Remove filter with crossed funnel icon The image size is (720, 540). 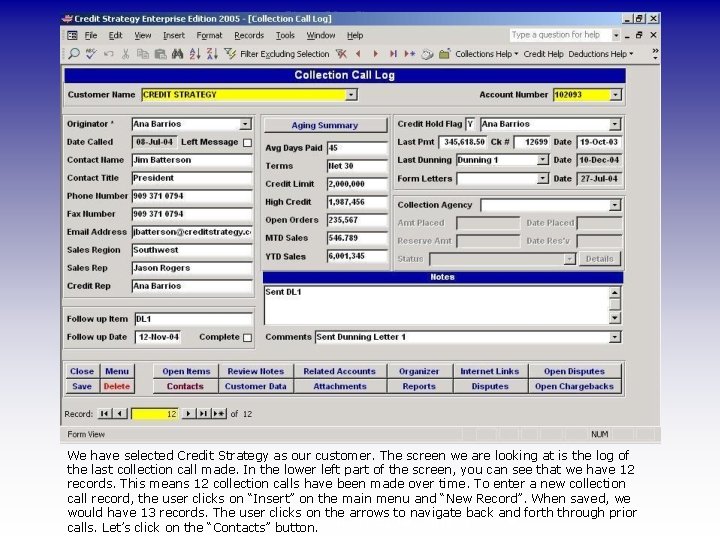coord(341,54)
